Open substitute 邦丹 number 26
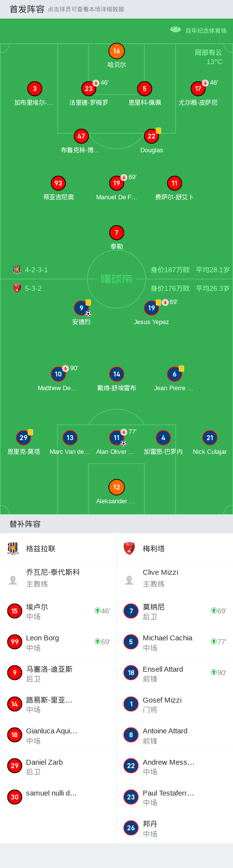The height and width of the screenshot is (868, 233). coord(175,828)
